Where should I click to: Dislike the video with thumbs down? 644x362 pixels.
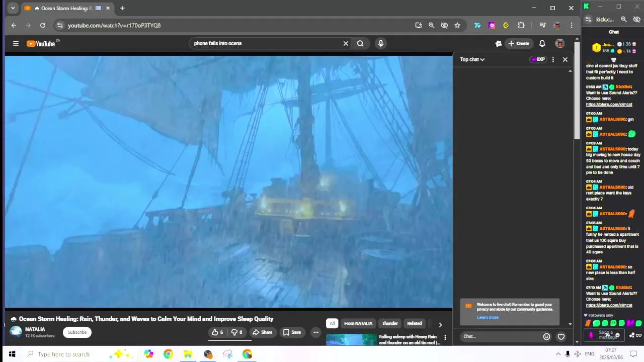tap(236, 332)
